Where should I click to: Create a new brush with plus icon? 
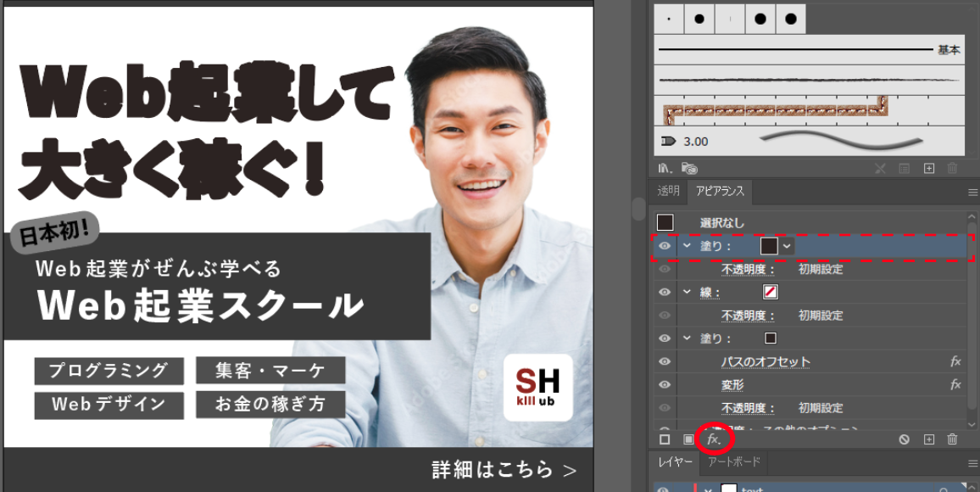[x=929, y=168]
